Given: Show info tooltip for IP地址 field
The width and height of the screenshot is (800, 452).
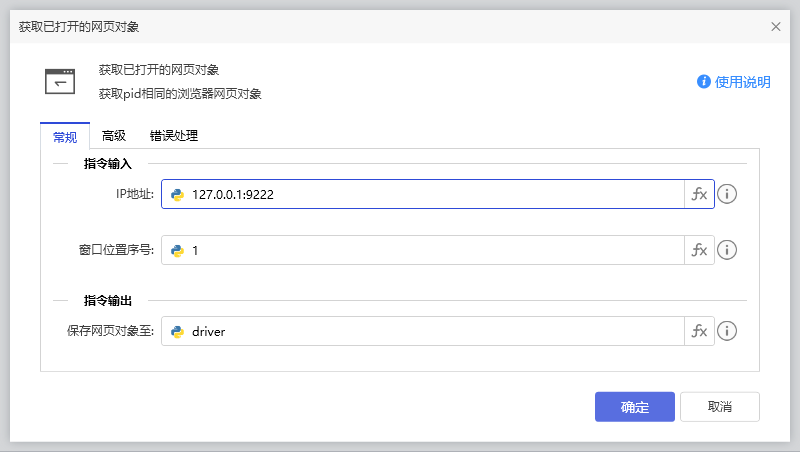Looking at the screenshot, I should (728, 194).
